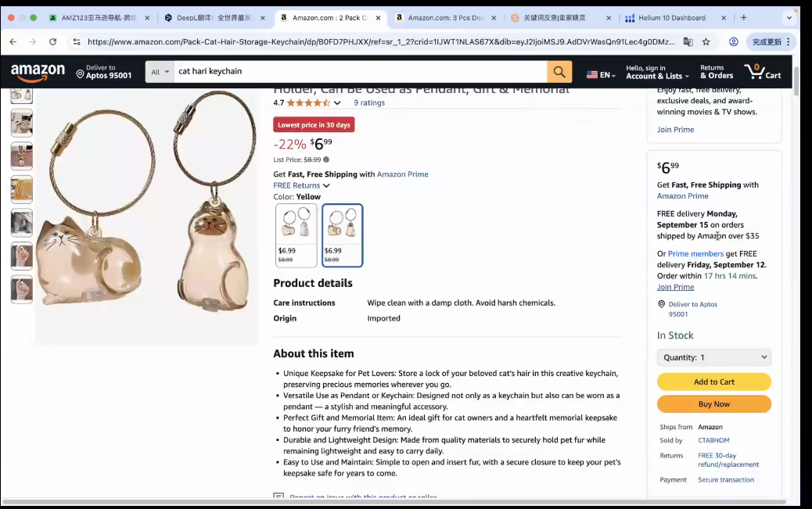Reload the page using the refresh icon
This screenshot has width=812, height=509.
(x=53, y=42)
